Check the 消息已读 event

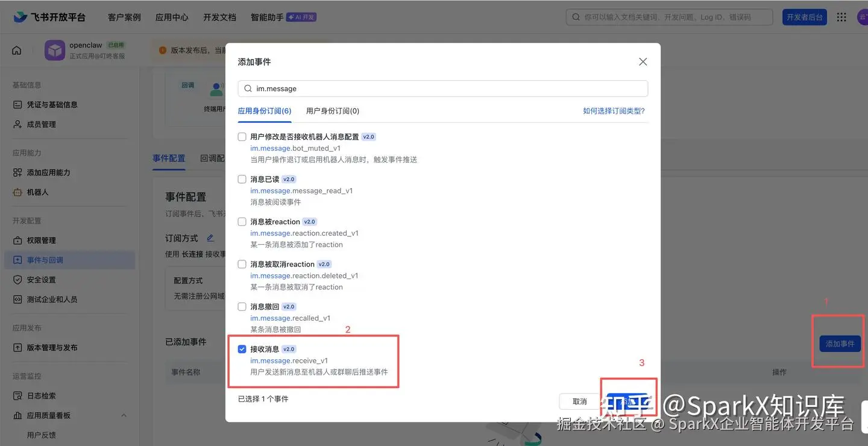242,179
